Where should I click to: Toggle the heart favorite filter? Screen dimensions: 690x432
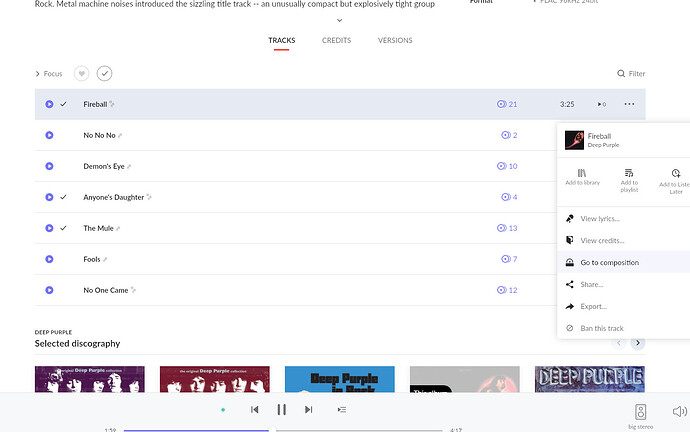(x=81, y=73)
